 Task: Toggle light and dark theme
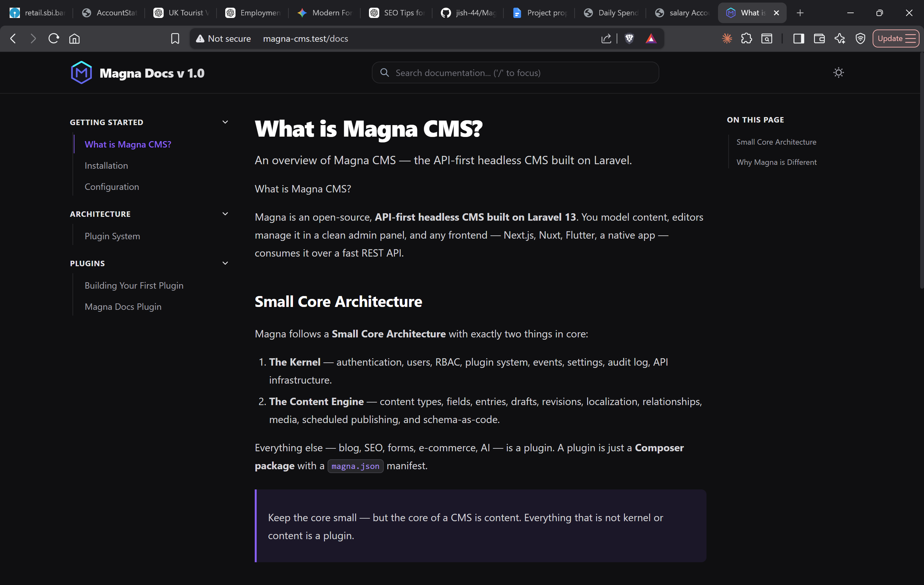point(839,72)
